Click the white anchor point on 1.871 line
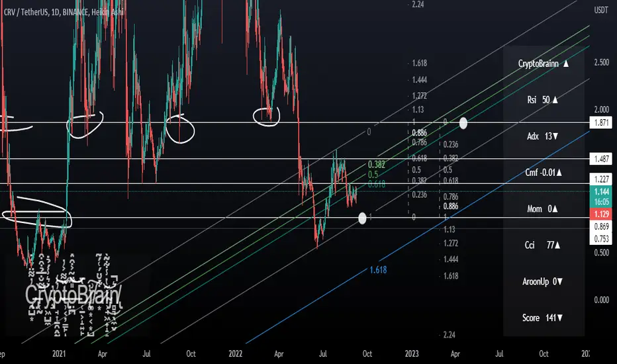617x364 pixels. tap(463, 123)
